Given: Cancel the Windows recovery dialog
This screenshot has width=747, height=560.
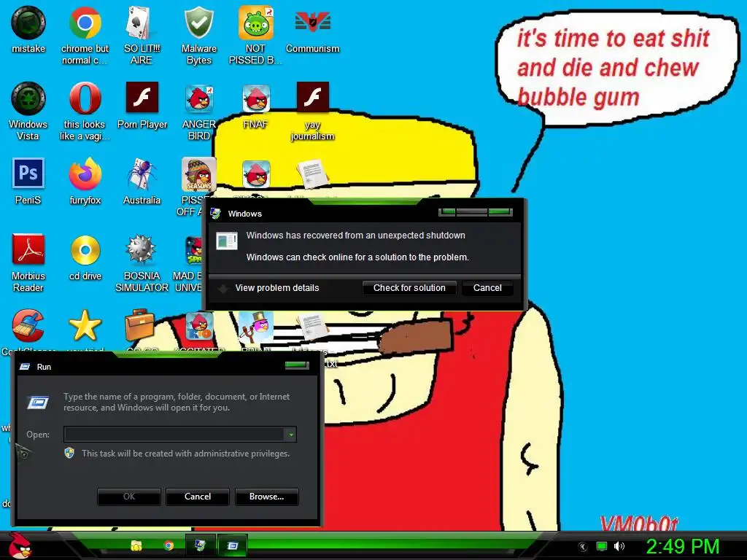Looking at the screenshot, I should pos(487,287).
